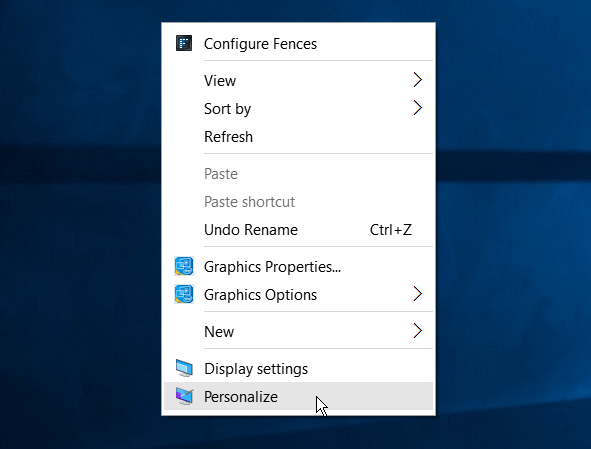Choose Sort by from the context menu
The height and width of the screenshot is (449, 591).
299,109
